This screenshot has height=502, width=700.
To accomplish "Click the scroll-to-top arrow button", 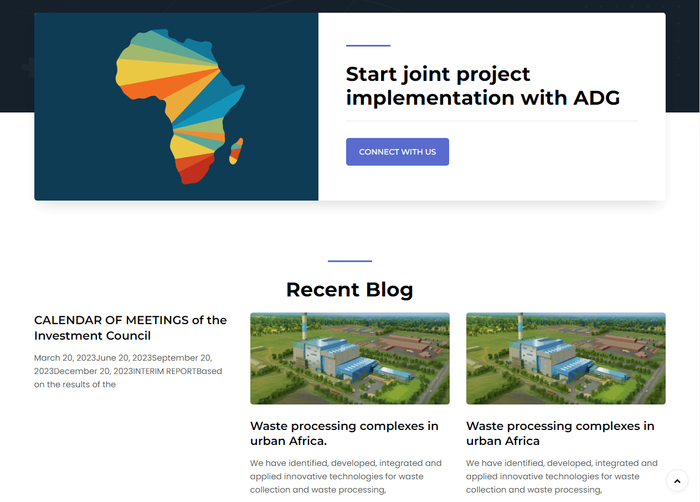I will (x=677, y=481).
